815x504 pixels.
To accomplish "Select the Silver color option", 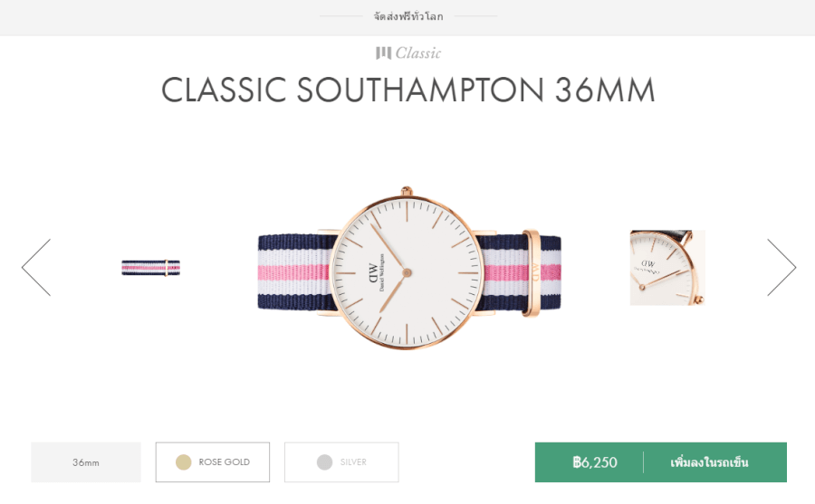I will [x=341, y=462].
